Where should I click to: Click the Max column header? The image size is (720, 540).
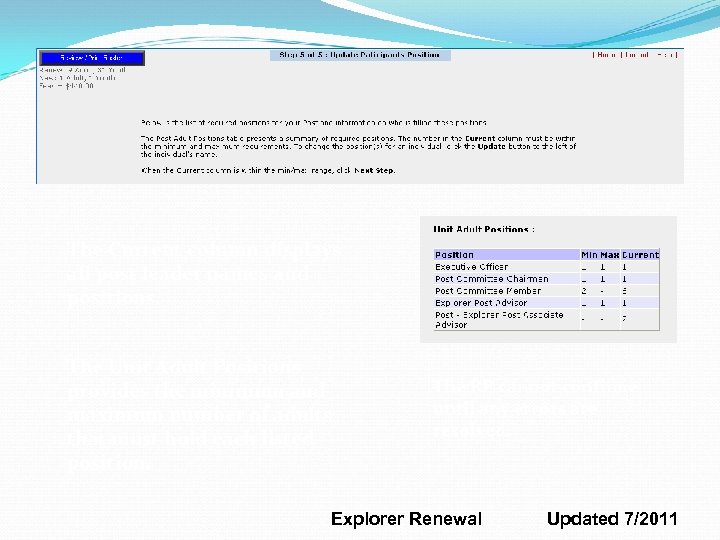click(609, 255)
